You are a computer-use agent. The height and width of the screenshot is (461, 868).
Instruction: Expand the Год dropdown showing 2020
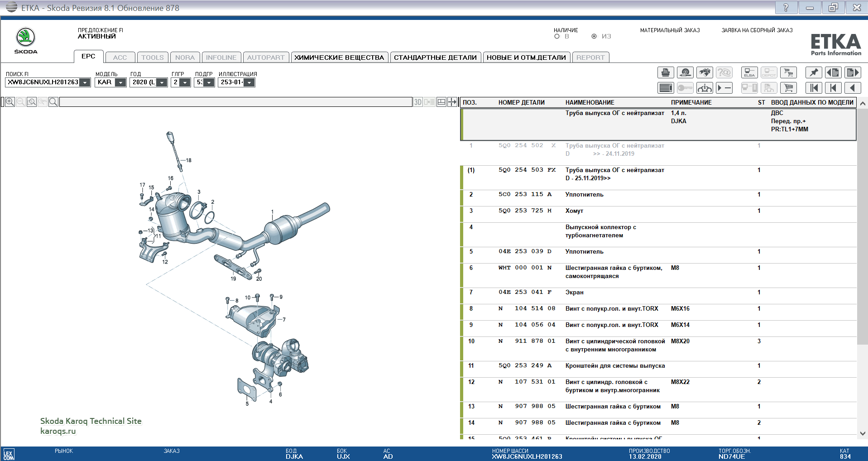(162, 82)
